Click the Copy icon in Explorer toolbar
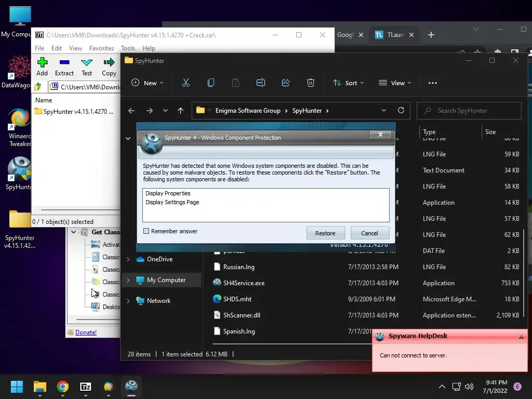The image size is (532, 399). (211, 83)
